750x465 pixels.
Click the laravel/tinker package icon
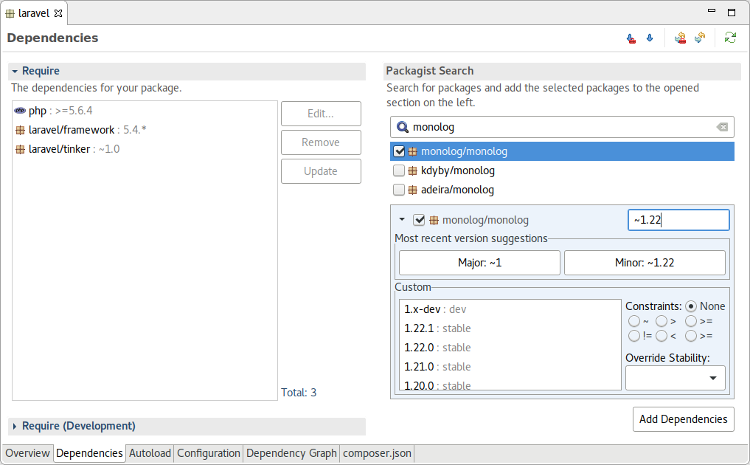pos(20,149)
